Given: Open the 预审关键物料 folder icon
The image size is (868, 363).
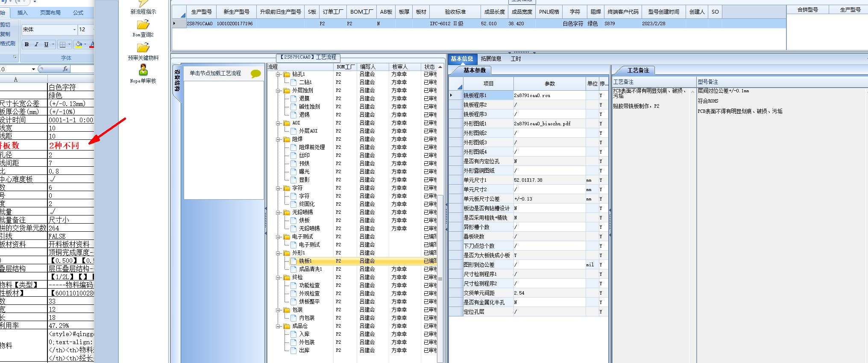Looking at the screenshot, I should [x=143, y=47].
